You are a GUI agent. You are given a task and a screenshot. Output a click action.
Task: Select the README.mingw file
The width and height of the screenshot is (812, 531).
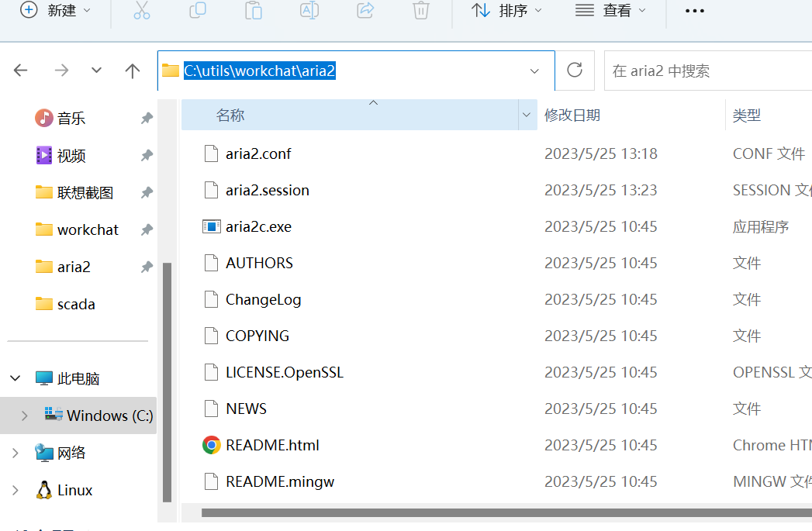(280, 481)
